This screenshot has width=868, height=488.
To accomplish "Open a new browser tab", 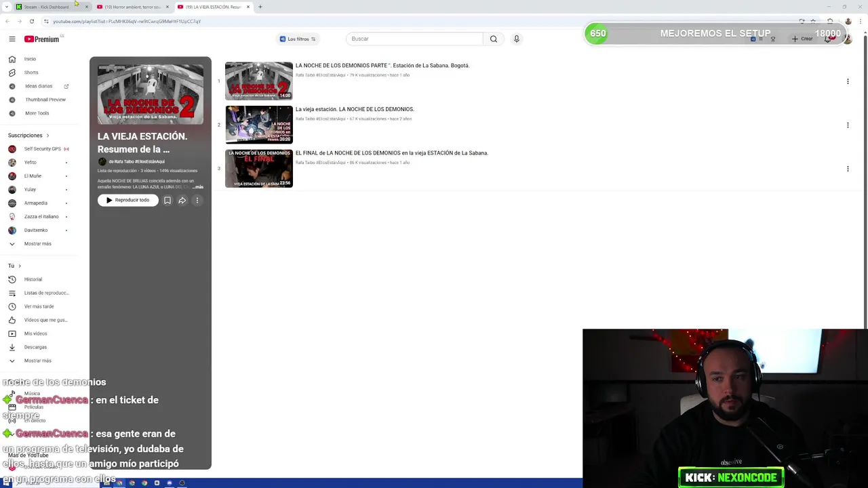I will 260,7.
